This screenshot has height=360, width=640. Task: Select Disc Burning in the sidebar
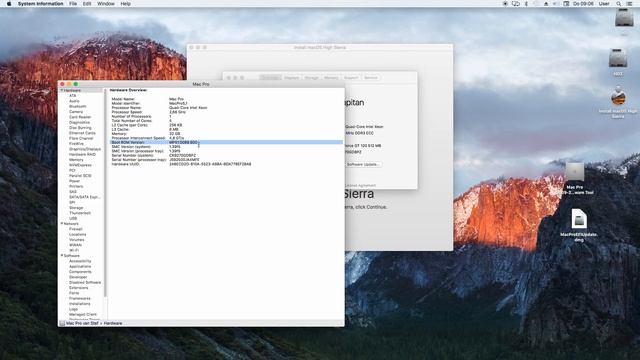[x=80, y=127]
